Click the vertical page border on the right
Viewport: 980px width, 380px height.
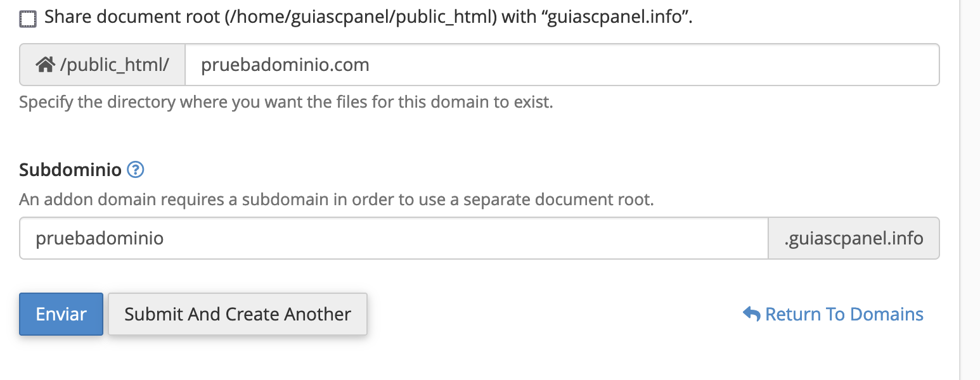tap(960, 190)
